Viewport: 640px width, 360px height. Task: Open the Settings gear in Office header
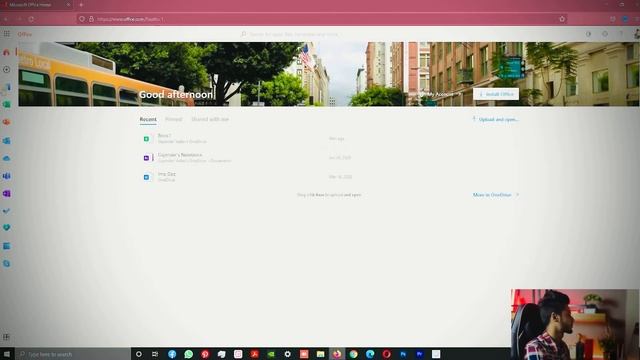pos(605,34)
